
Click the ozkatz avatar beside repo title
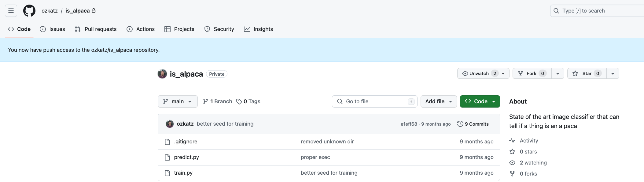[x=162, y=74]
